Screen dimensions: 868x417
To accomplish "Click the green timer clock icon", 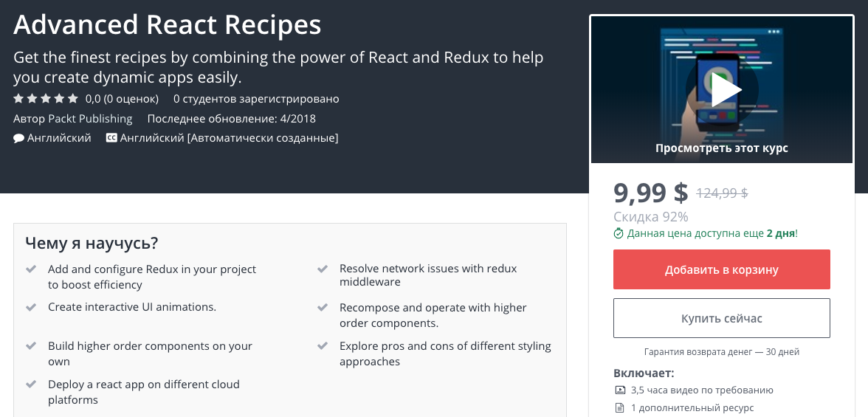I will coord(619,234).
